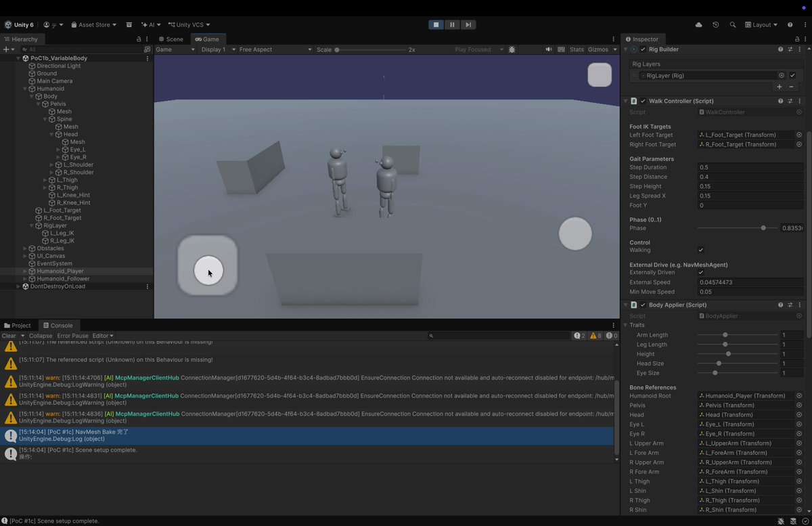Uncheck the RigLayer active checkbox
812x526 pixels.
pos(792,76)
